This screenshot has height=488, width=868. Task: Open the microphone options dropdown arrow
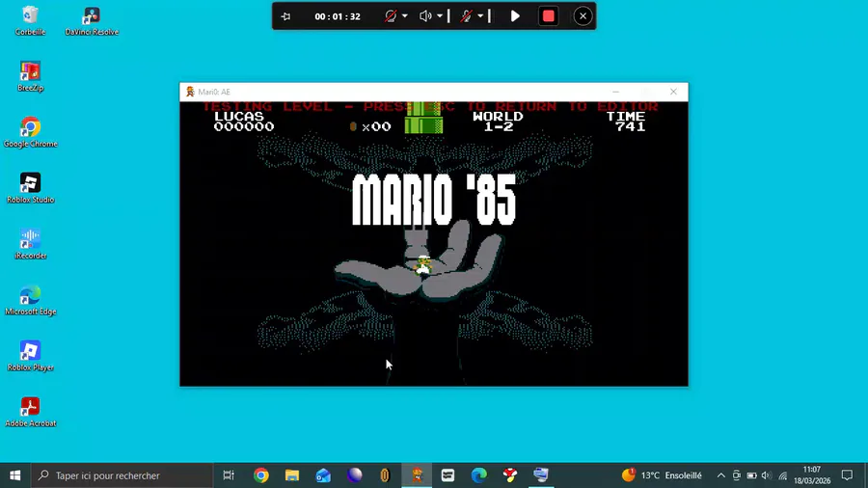coord(480,16)
